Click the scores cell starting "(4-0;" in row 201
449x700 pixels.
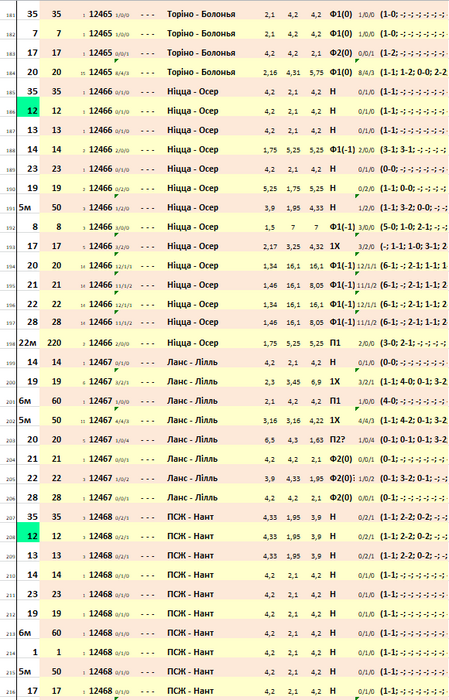pos(414,400)
